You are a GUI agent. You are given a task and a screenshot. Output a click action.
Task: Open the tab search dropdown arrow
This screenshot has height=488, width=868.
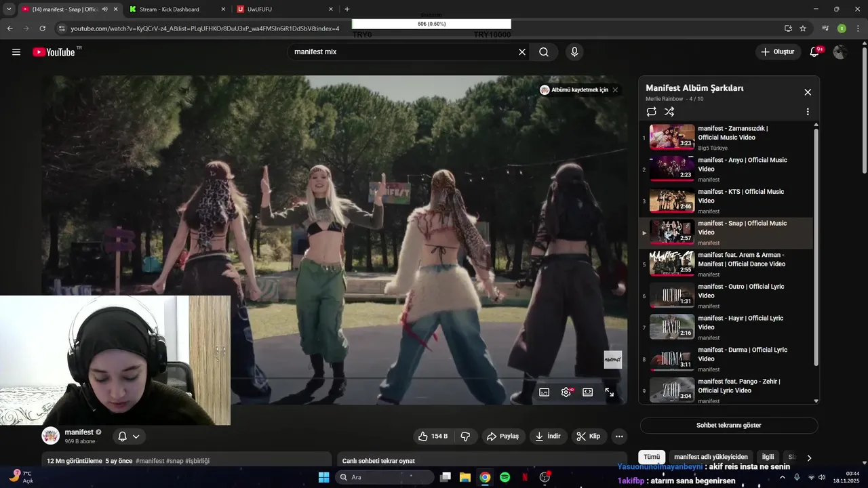tap(9, 9)
